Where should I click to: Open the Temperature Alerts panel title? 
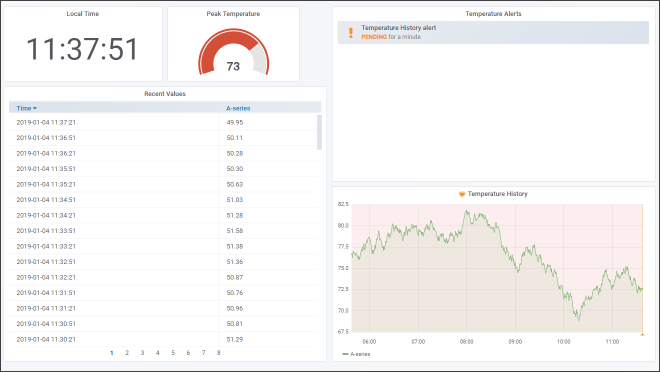493,14
